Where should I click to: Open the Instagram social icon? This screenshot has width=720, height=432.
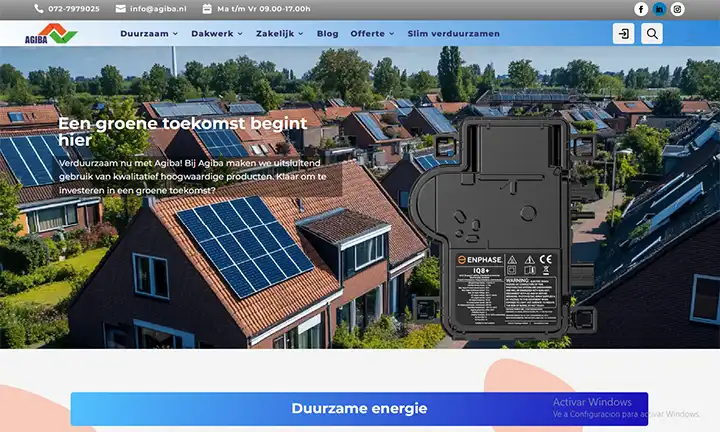(x=677, y=9)
